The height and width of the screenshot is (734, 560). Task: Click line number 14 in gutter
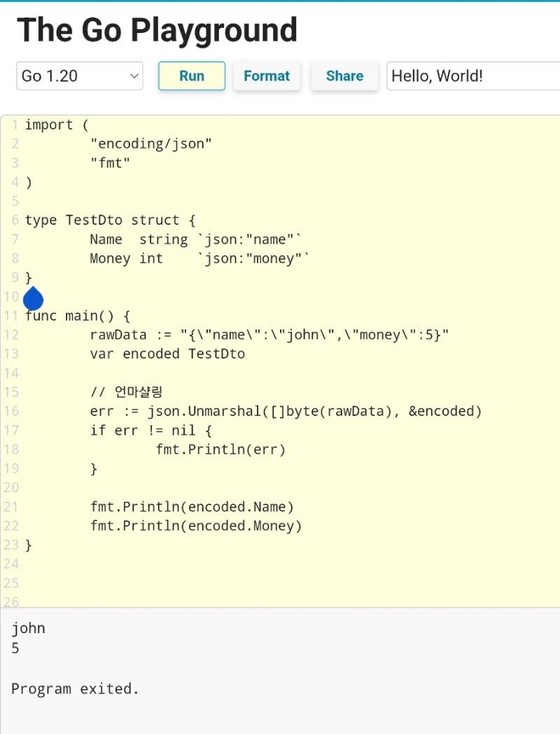[11, 373]
